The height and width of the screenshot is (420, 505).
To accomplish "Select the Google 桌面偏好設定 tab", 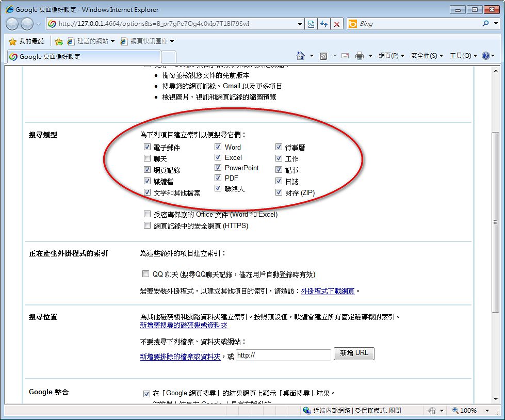I will (x=85, y=57).
